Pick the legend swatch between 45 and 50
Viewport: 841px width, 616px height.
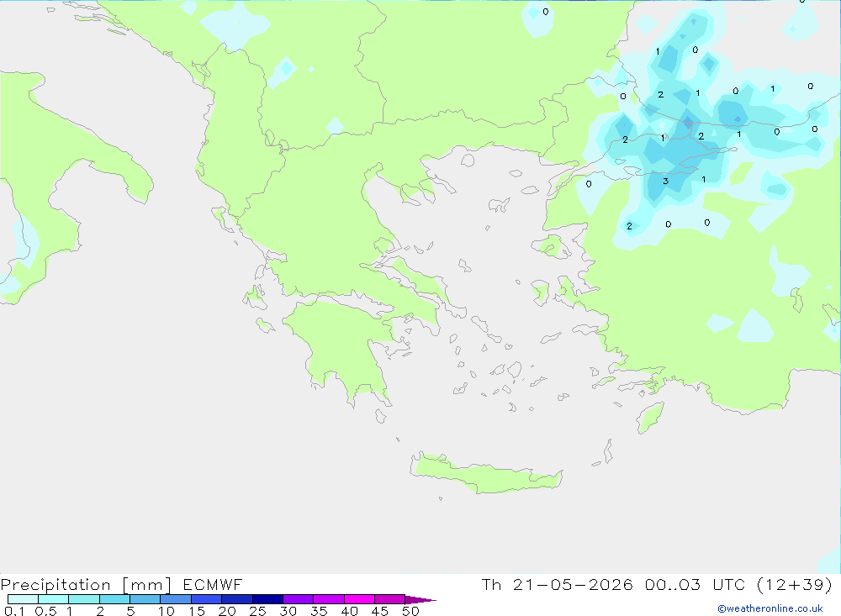click(390, 599)
